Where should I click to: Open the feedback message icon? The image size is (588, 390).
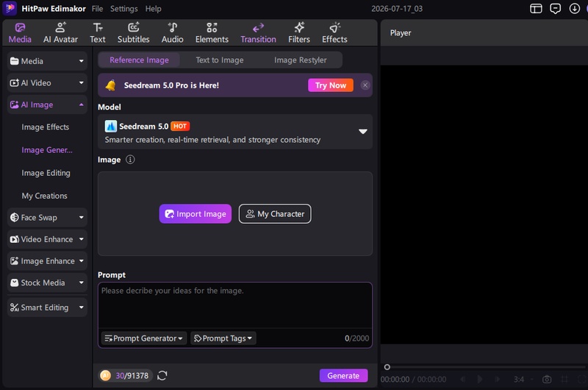(555, 8)
